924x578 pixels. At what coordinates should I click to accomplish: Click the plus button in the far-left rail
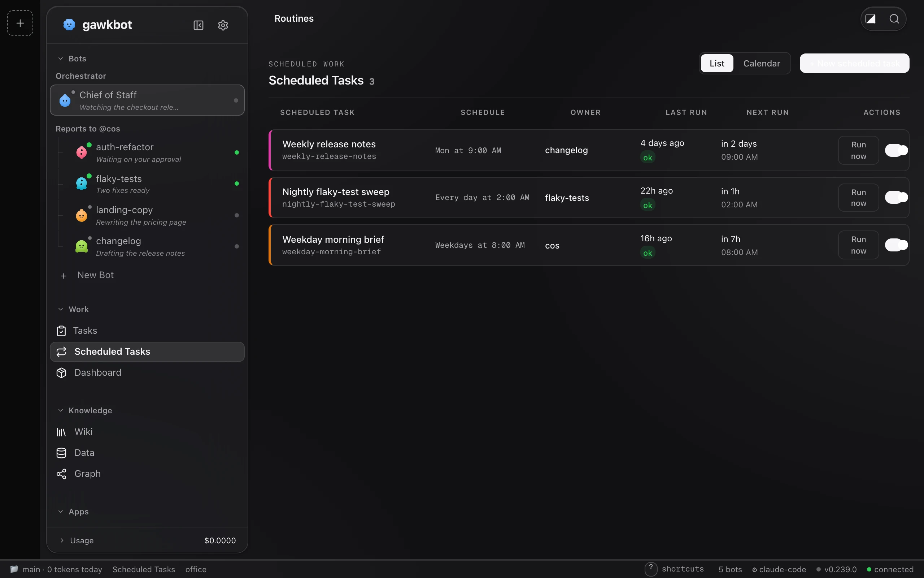(x=20, y=23)
